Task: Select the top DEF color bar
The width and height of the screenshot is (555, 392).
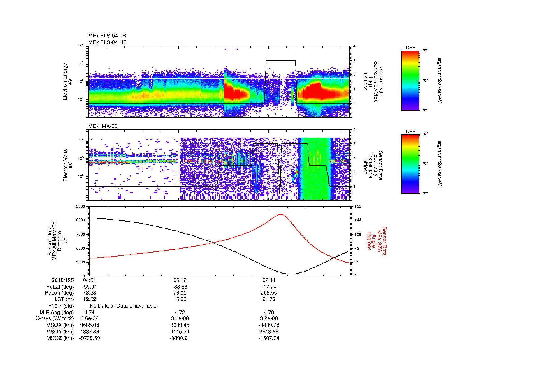Action: tap(410, 80)
